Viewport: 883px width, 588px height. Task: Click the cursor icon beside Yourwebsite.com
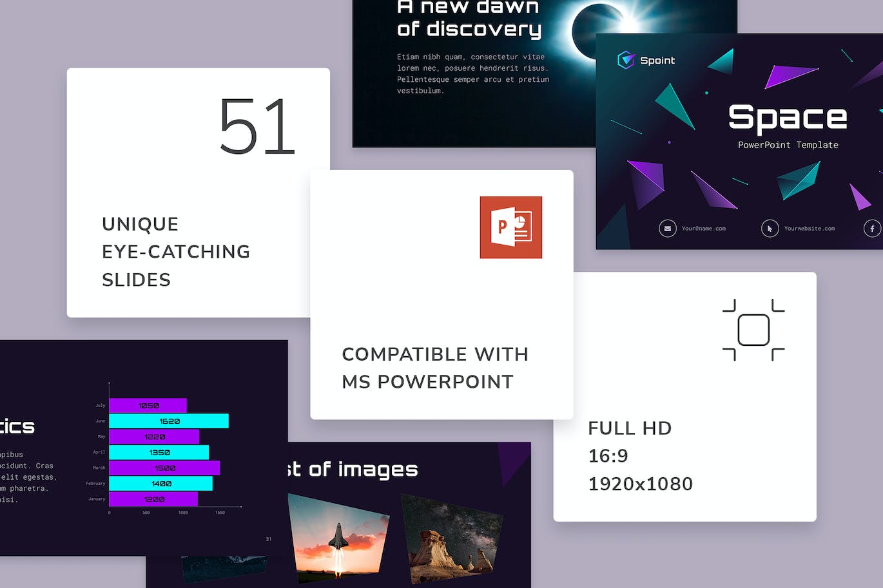pyautogui.click(x=770, y=229)
